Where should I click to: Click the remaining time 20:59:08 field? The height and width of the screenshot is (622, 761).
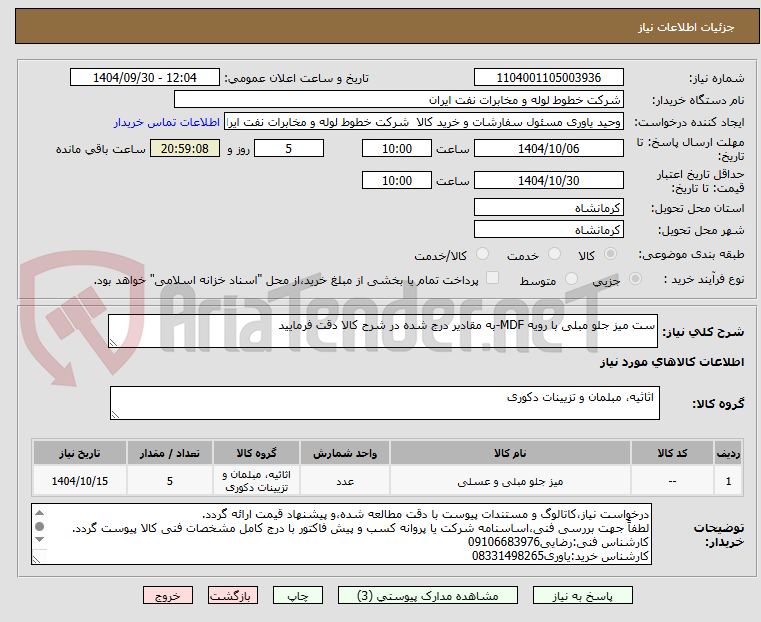(185, 148)
